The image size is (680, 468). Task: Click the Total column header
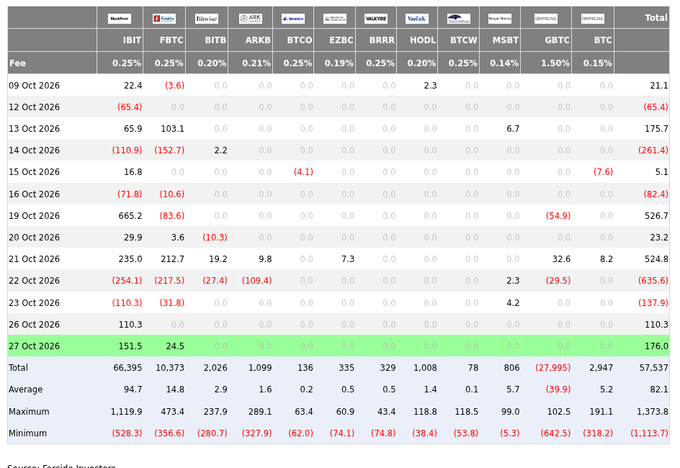coord(642,18)
